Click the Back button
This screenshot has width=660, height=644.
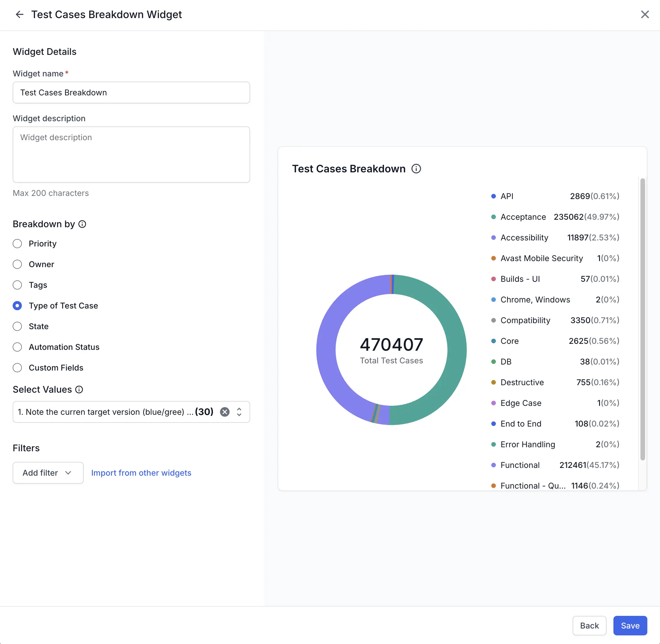click(589, 625)
